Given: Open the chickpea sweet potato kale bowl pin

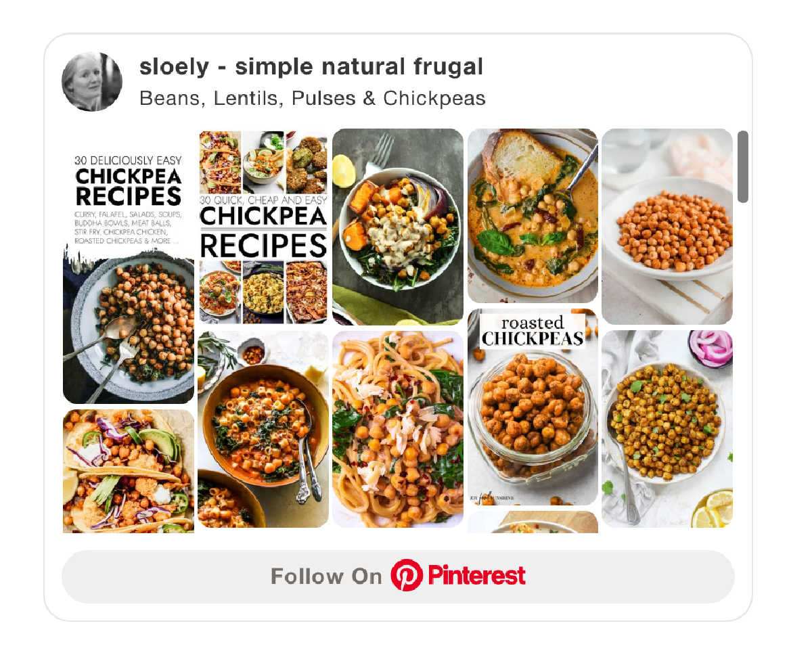Looking at the screenshot, I should 398,227.
